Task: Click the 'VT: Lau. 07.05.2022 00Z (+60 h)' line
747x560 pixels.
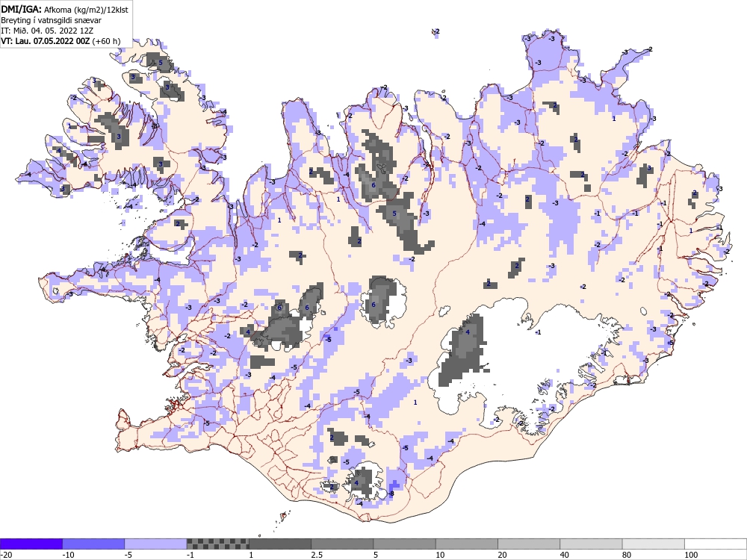Action: (x=61, y=41)
